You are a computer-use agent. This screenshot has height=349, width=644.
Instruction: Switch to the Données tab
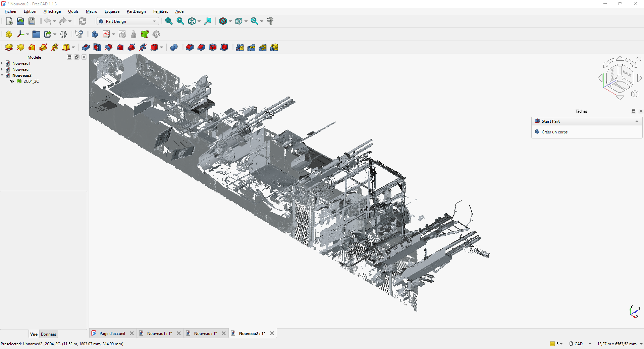tap(49, 334)
